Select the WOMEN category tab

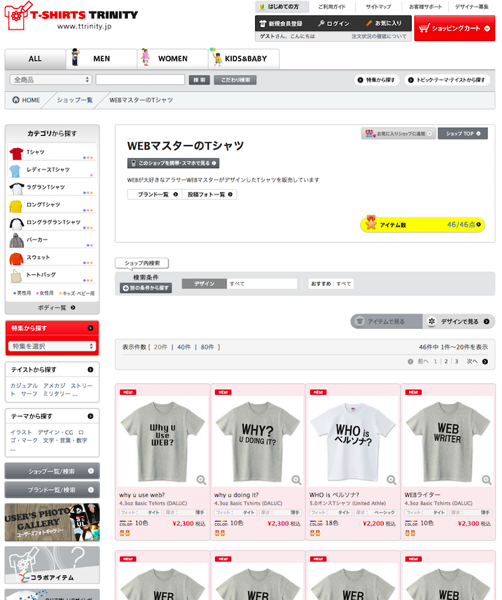point(173,59)
